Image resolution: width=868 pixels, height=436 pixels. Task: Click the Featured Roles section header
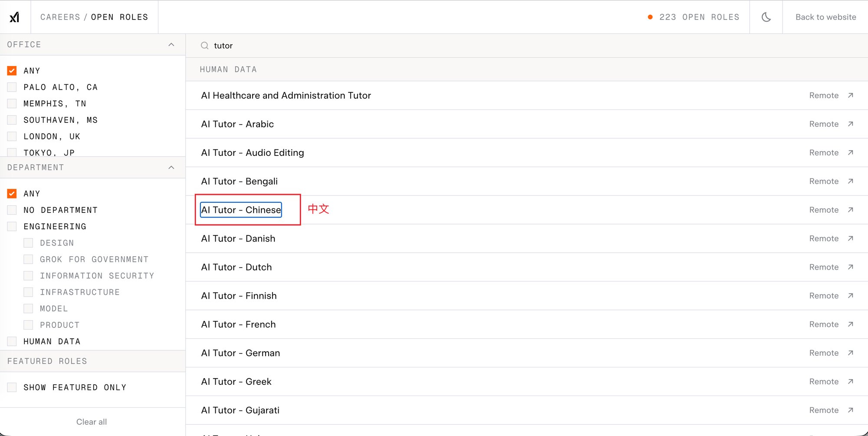coord(47,361)
